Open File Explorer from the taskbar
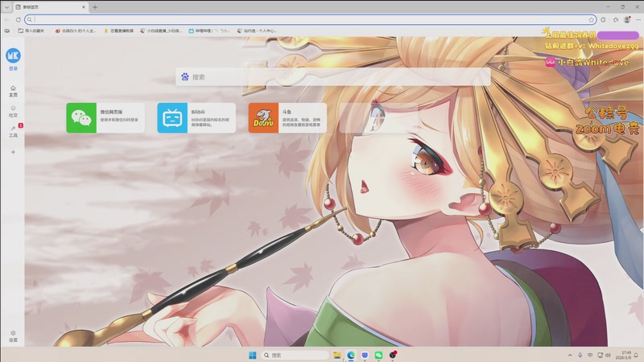The width and height of the screenshot is (644, 362). click(336, 355)
